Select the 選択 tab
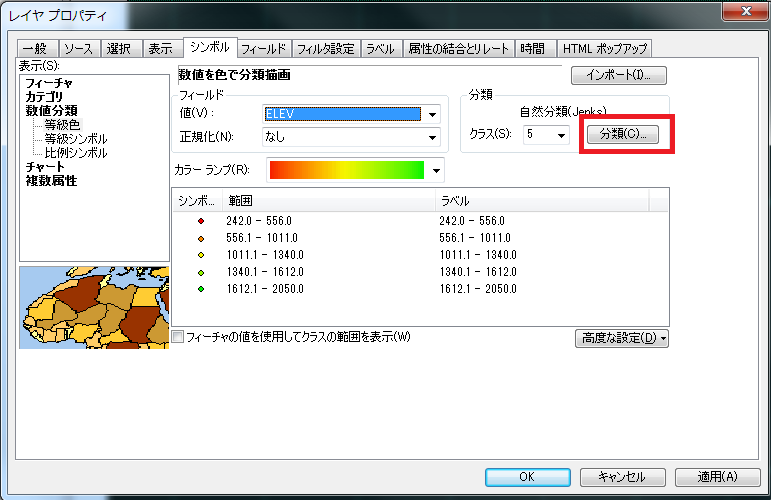The height and width of the screenshot is (500, 775). 121,48
